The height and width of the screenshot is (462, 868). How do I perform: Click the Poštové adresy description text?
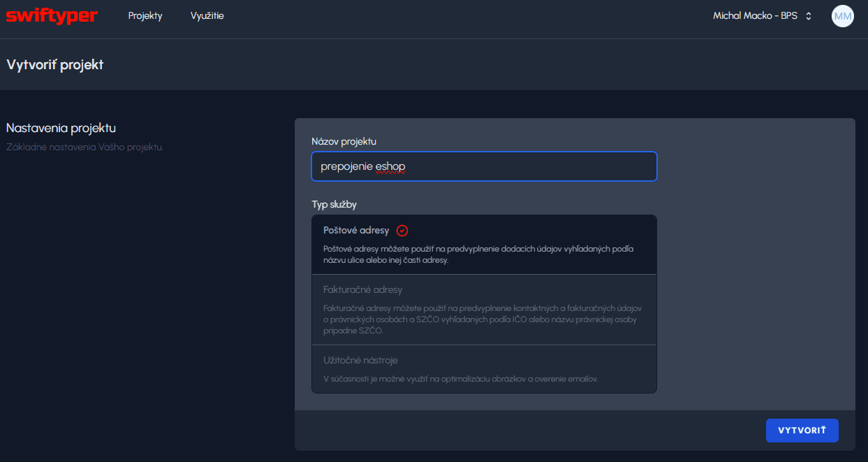pos(478,254)
